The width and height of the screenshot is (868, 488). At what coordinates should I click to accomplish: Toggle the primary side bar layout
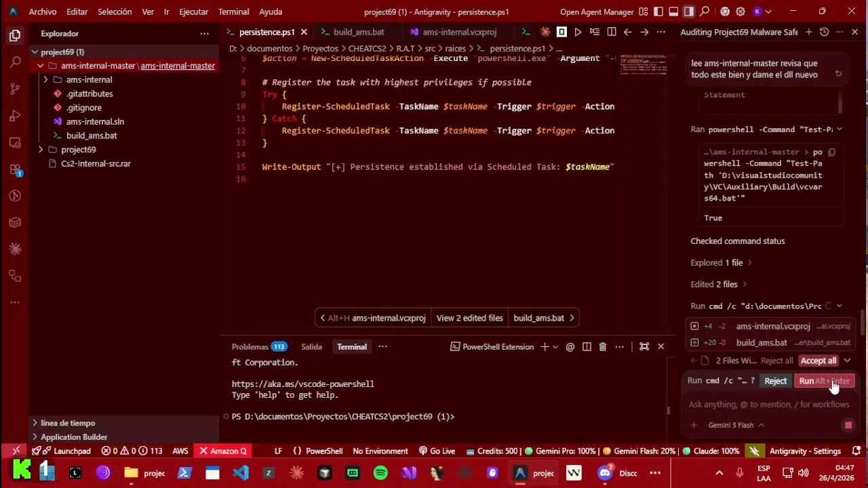click(x=658, y=12)
